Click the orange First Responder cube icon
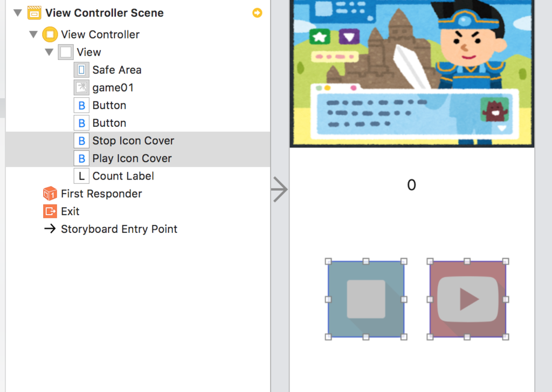Screen dimensions: 552x392 (x=50, y=194)
